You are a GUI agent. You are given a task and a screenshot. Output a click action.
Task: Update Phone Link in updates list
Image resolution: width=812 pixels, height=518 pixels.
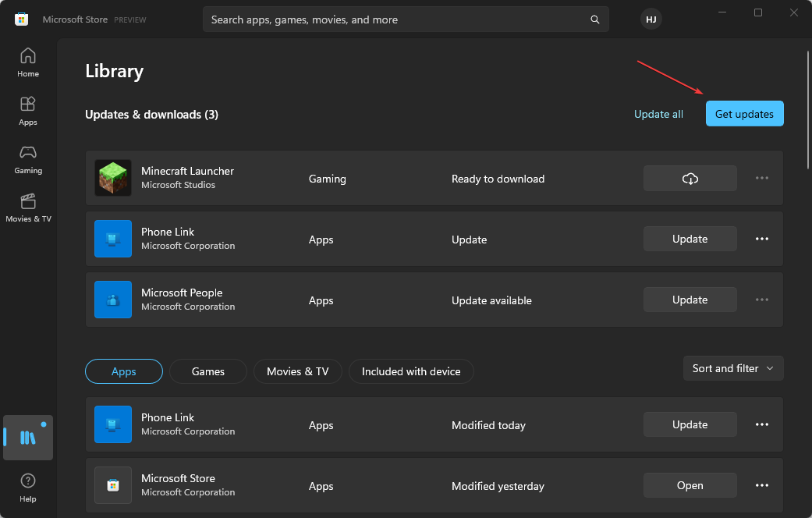(690, 239)
